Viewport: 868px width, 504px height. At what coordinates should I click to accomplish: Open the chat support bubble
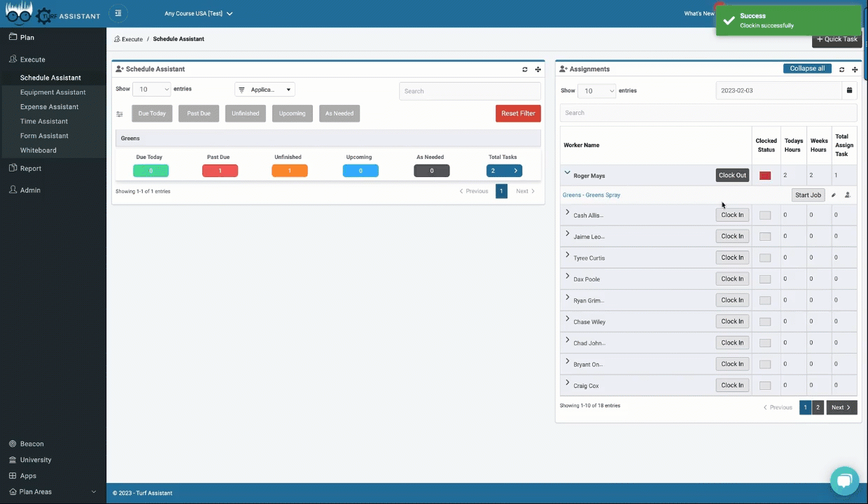coord(844,481)
